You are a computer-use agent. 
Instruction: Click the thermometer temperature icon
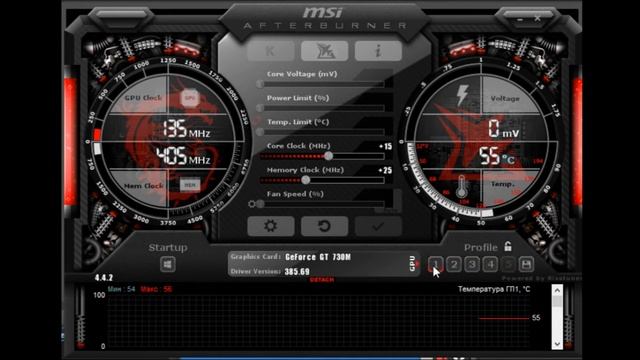pos(462,187)
